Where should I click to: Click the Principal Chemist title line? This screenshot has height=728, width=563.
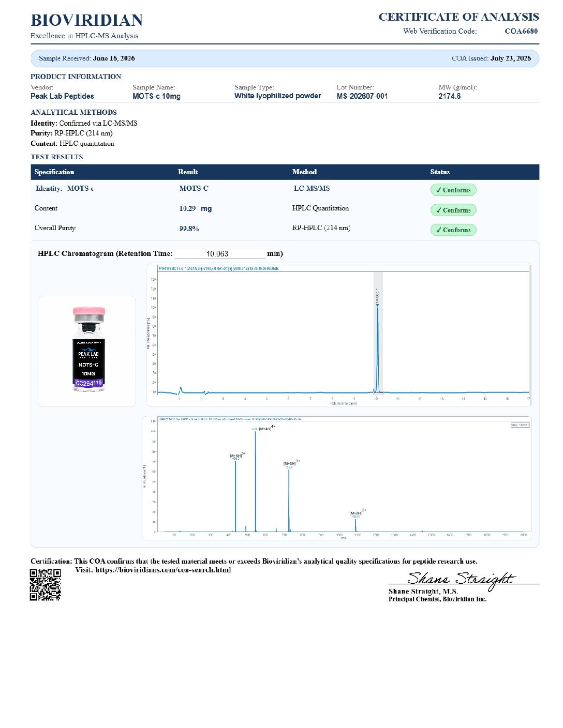[x=437, y=599]
